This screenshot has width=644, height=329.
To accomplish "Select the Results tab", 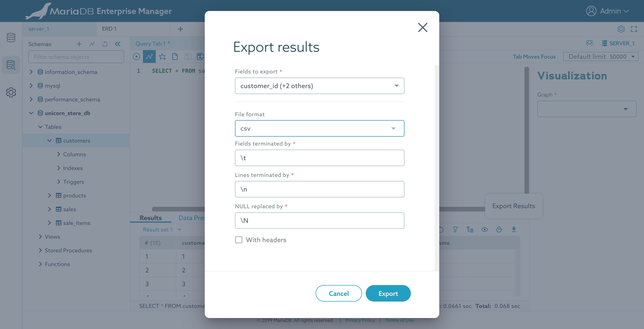I will click(x=150, y=218).
